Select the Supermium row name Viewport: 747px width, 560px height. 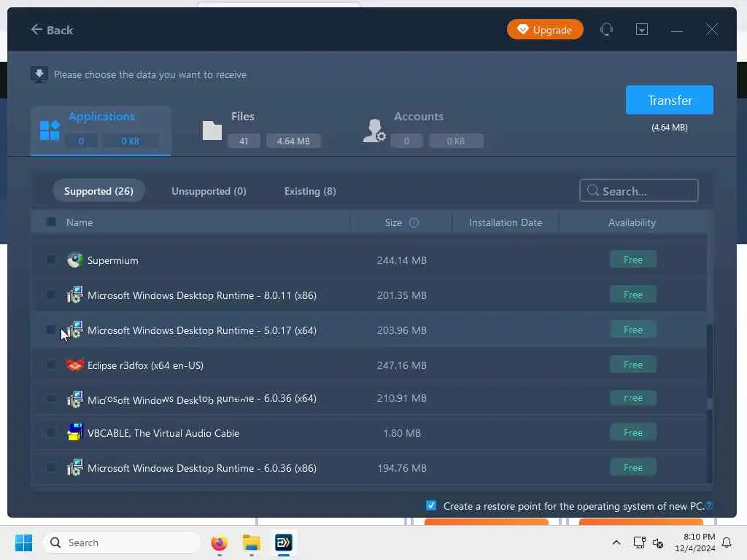[113, 260]
